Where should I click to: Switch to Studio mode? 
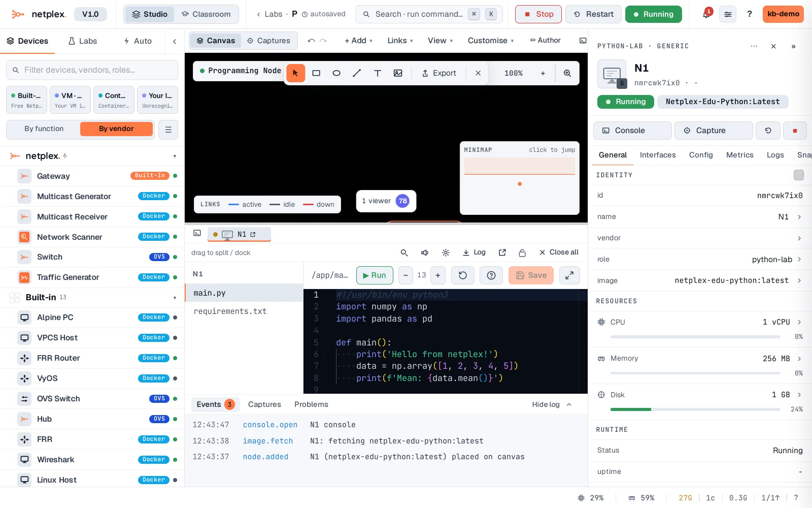[x=150, y=14]
